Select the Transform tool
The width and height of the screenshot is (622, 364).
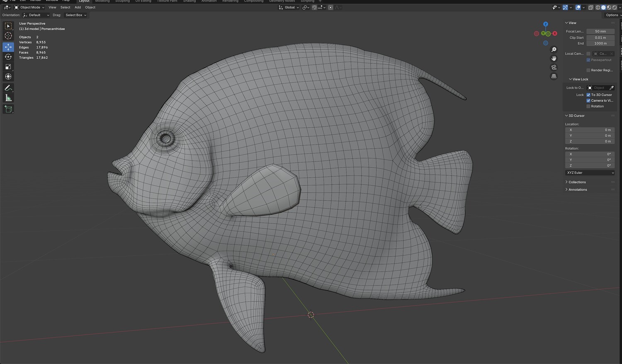8,76
